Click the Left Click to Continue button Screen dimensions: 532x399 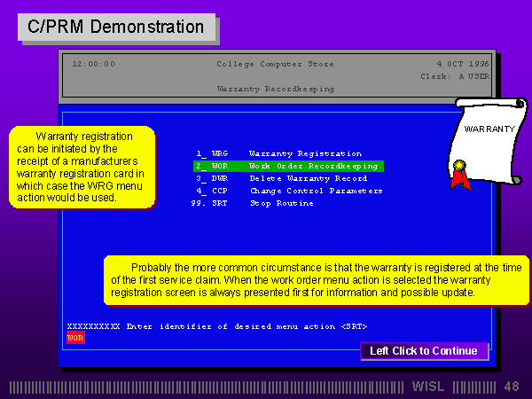424,351
